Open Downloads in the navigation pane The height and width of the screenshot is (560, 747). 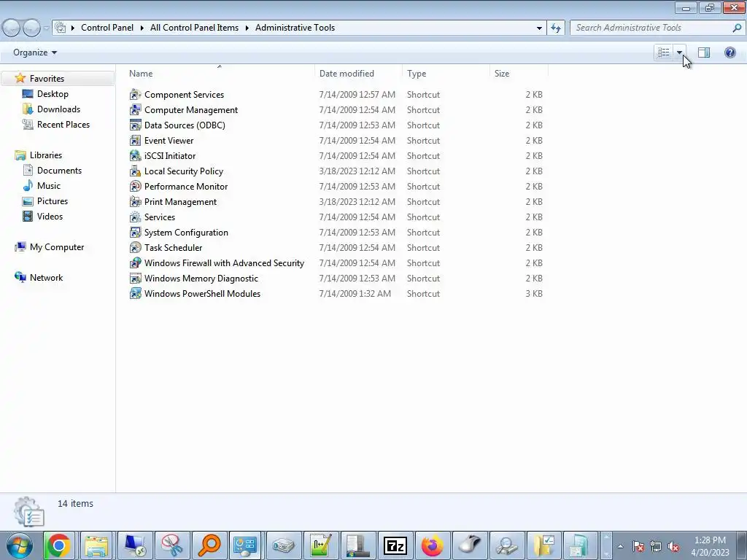[58, 109]
